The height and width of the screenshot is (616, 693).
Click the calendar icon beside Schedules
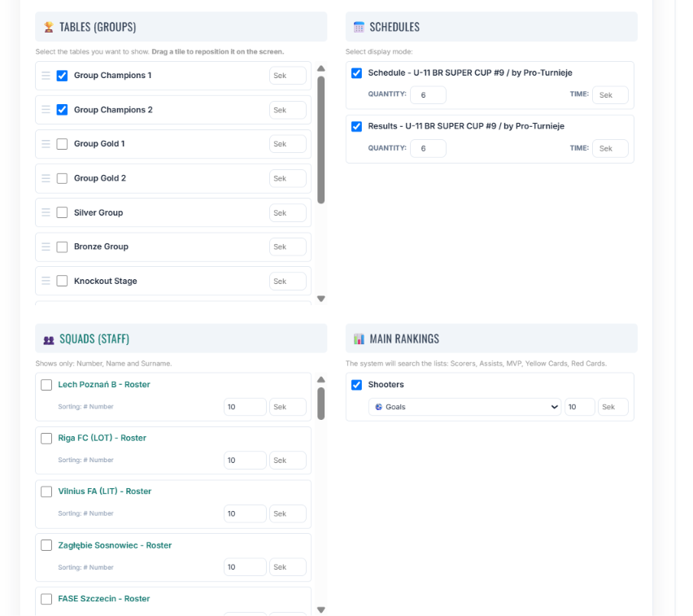tap(359, 27)
